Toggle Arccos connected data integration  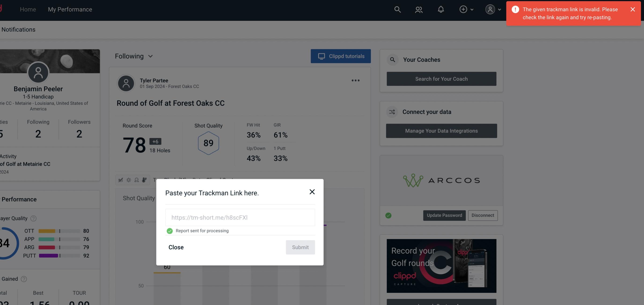388,215
